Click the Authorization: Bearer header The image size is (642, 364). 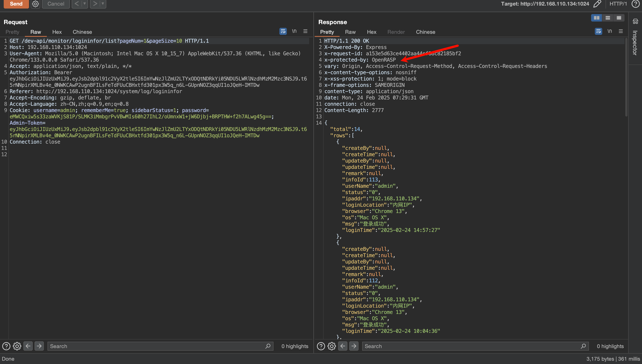(x=41, y=73)
